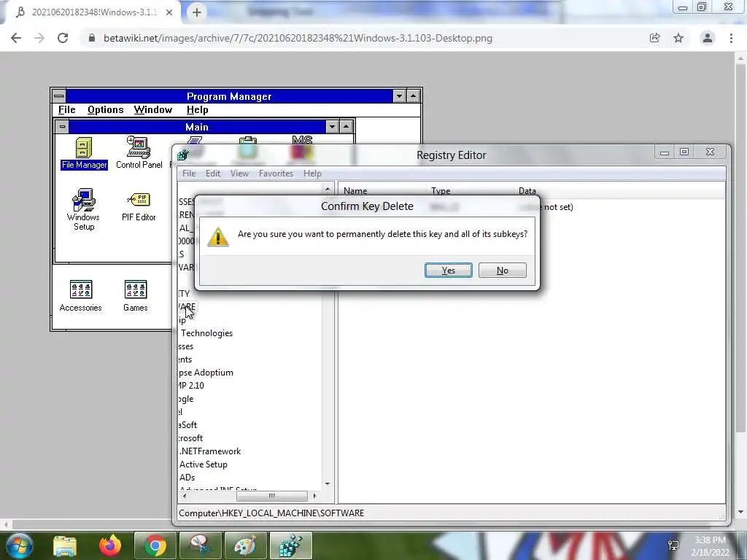Open Games program group icon
The image size is (747, 560).
point(135,296)
